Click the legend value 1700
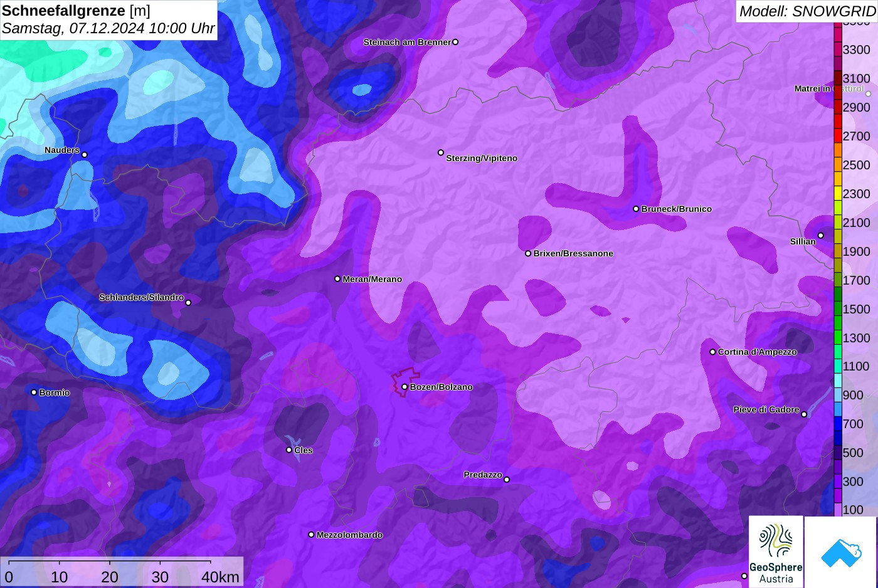The height and width of the screenshot is (588, 878). click(856, 280)
